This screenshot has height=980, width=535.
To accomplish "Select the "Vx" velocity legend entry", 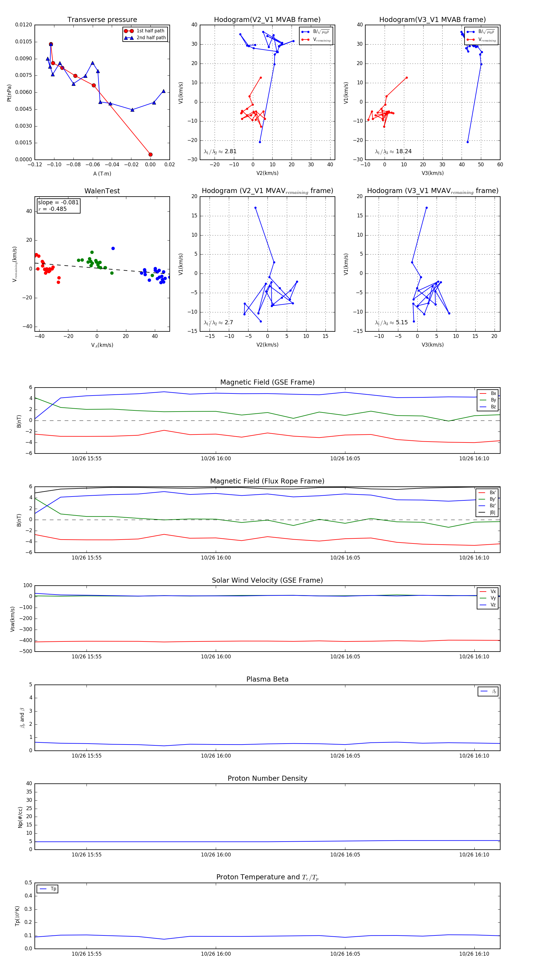I will [x=488, y=592].
